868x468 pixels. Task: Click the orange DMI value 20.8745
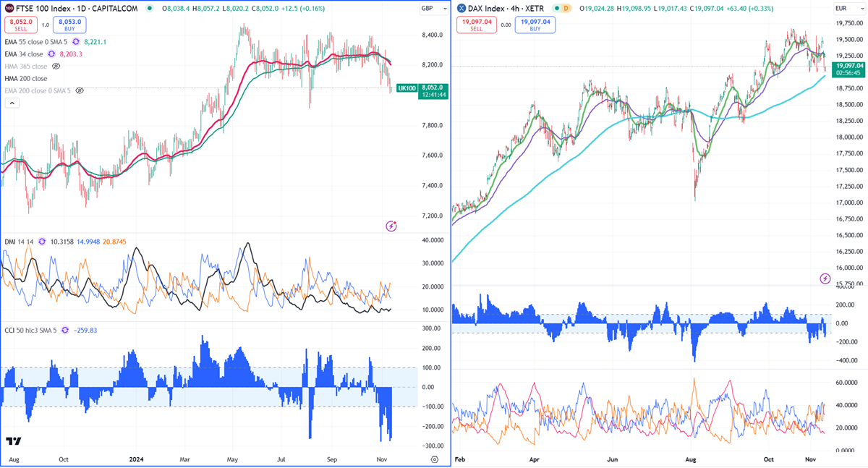[116, 240]
